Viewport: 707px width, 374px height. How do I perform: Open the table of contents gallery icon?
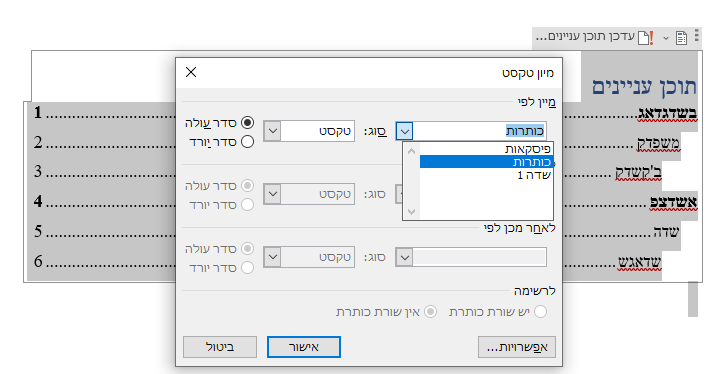pyautogui.click(x=681, y=38)
